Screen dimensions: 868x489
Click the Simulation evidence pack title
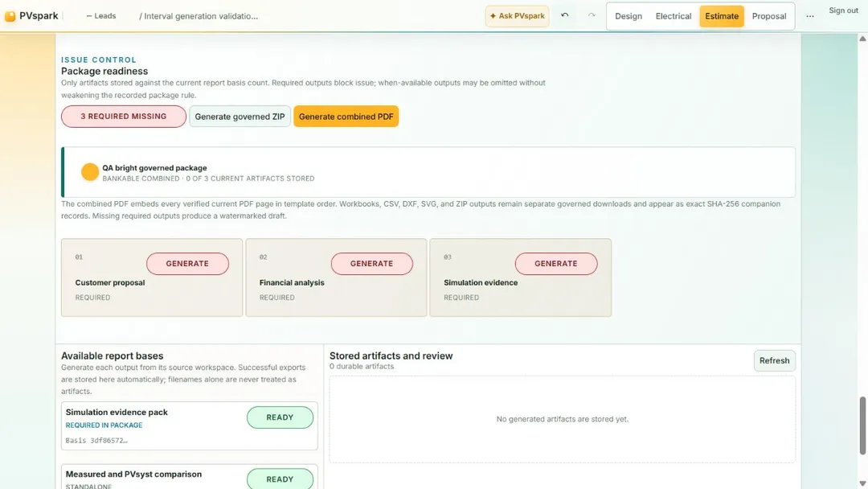click(117, 412)
